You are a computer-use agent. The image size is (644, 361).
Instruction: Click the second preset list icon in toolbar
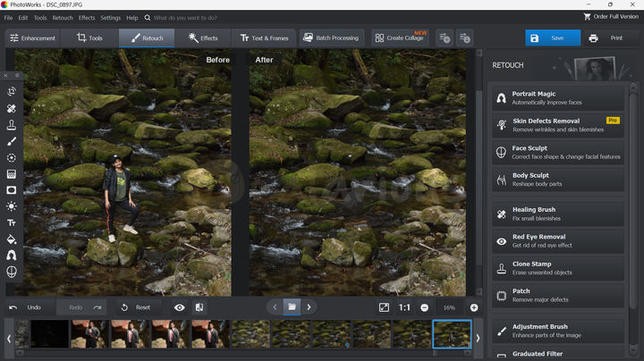(x=464, y=38)
